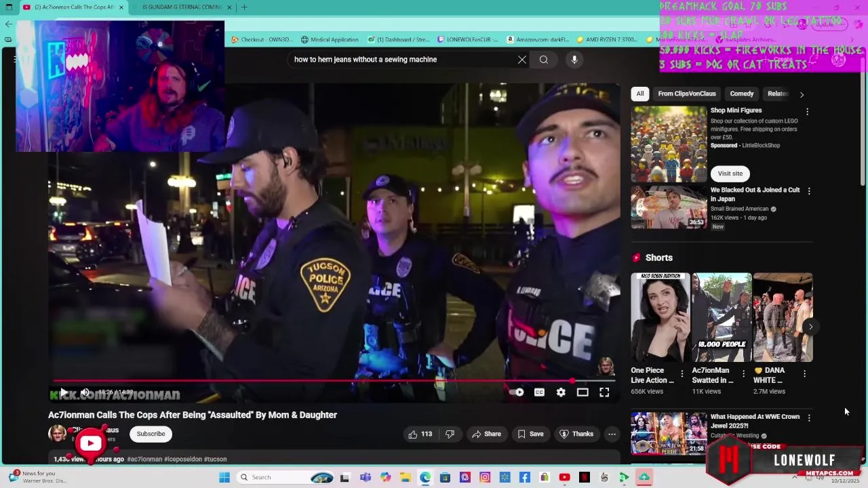Show next Shorts with the arrow
The width and height of the screenshot is (868, 488).
pos(810,327)
